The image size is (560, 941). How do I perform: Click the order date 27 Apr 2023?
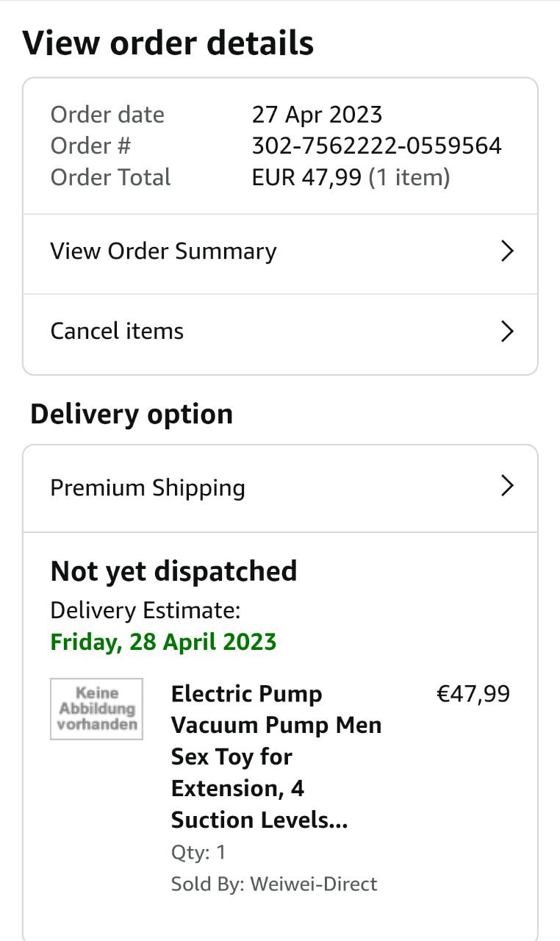(x=317, y=115)
